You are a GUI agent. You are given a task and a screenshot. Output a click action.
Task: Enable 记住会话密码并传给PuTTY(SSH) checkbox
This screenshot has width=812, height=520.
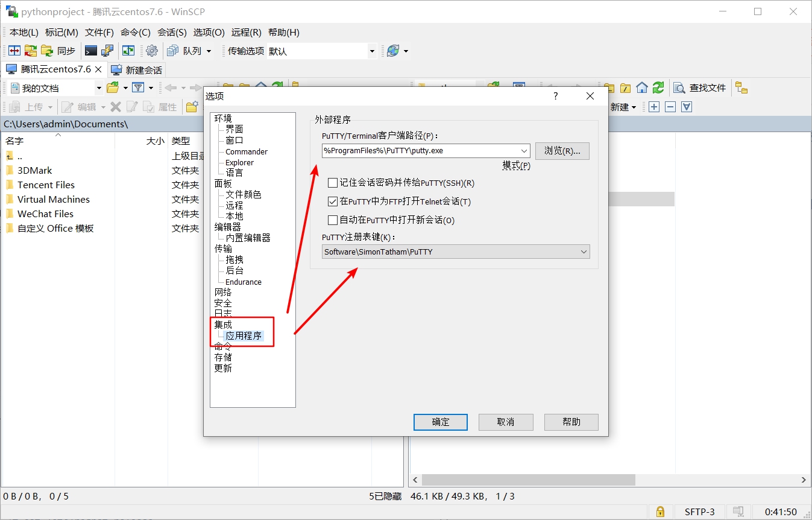332,183
